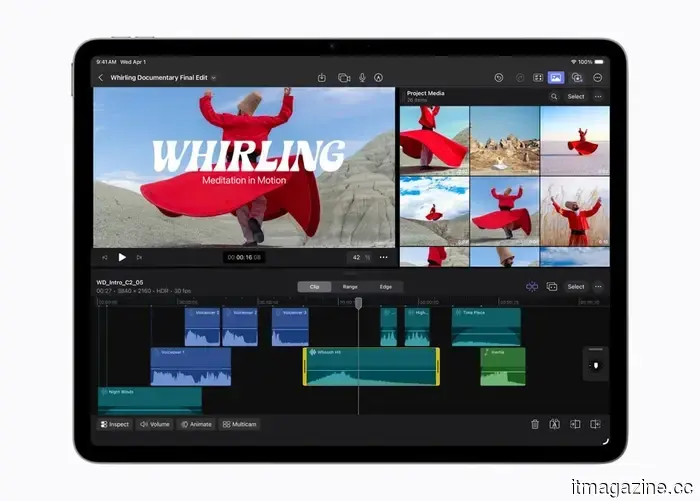Click the camera capture icon
The image size is (700, 501).
coord(344,78)
